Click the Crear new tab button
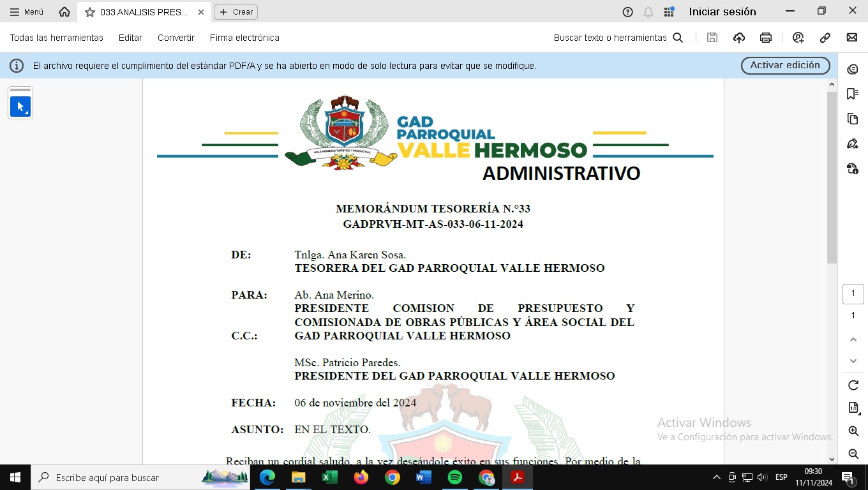The height and width of the screenshot is (490, 868). [236, 12]
